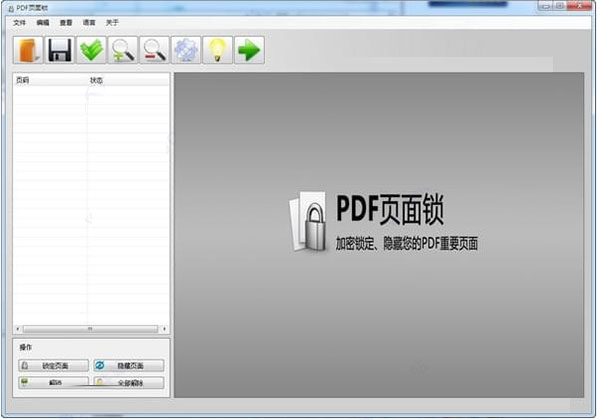Screen dimensions: 600x420
Task: Click the 页码 column header
Action: (50, 80)
